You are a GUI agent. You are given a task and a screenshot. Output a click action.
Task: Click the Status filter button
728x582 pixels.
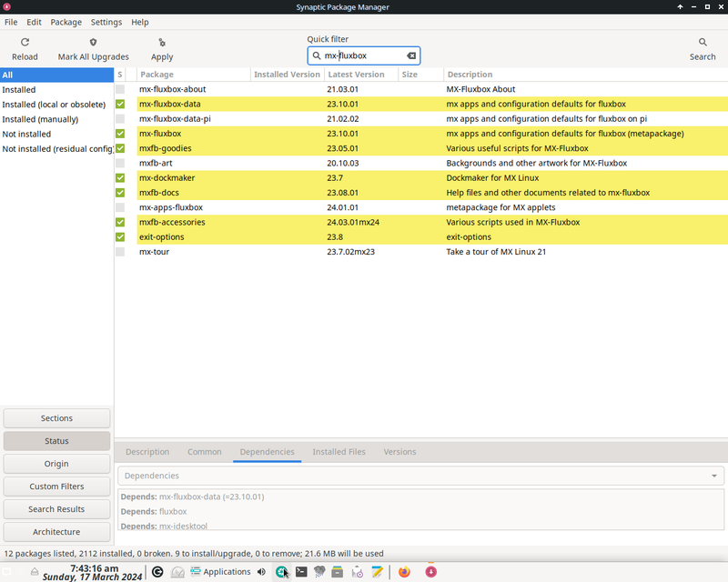coord(56,441)
